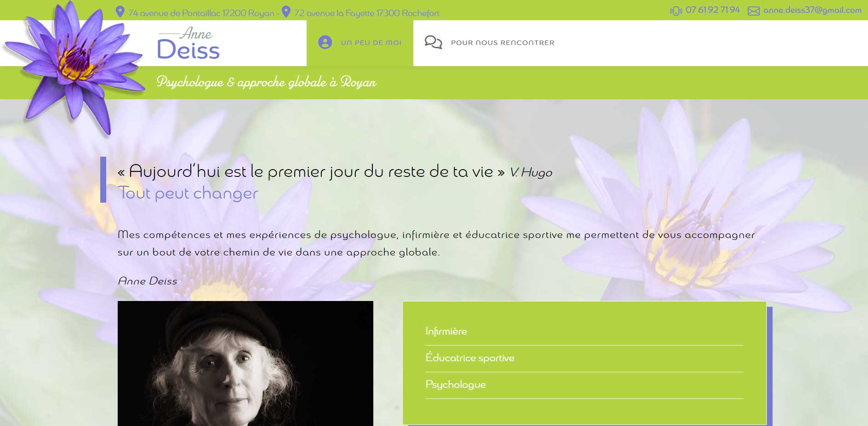Click the Tout peut changer heading

coord(188,193)
